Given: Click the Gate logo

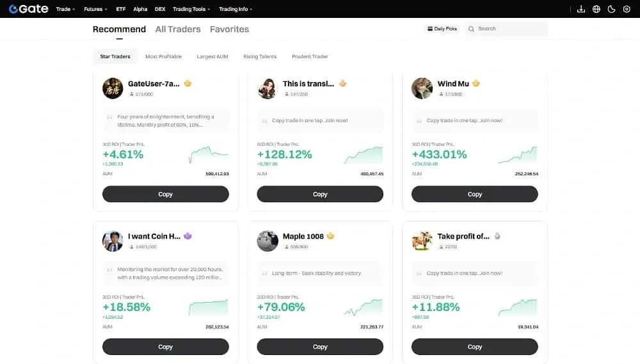Looking at the screenshot, I should (x=29, y=8).
